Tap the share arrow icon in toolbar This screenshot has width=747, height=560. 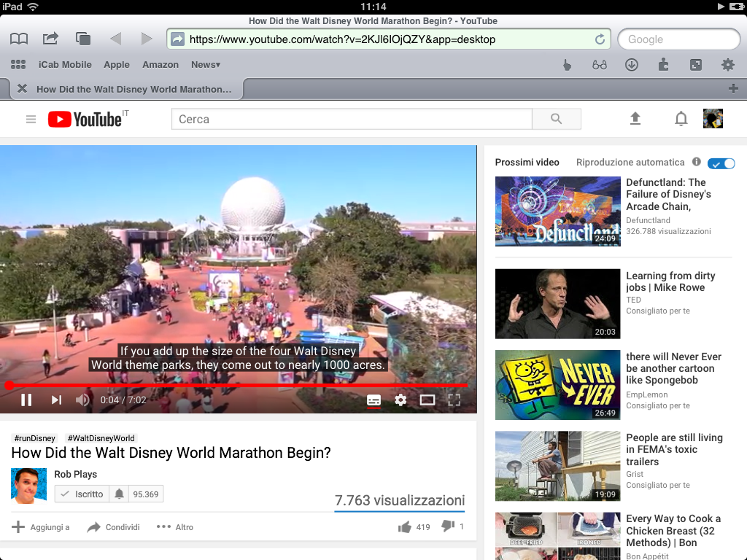pyautogui.click(x=50, y=39)
